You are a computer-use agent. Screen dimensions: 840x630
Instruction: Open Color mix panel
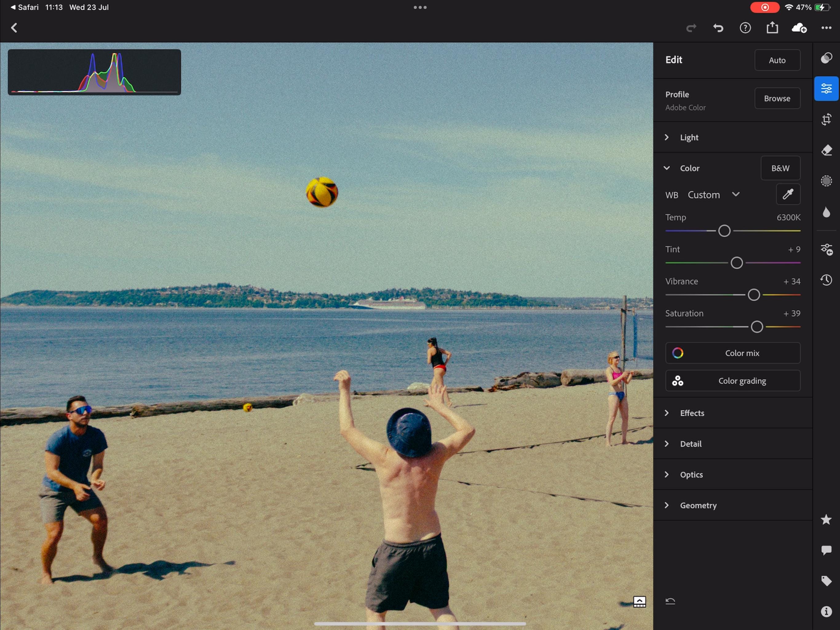pos(733,353)
